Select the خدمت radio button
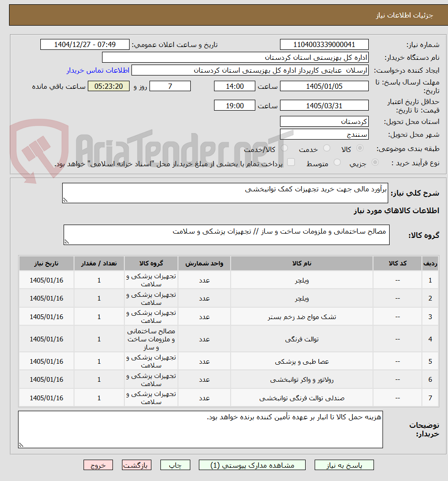 327,149
